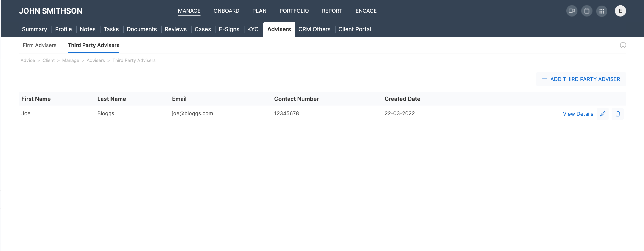
Task: Open the MANAGE top menu
Action: (x=189, y=11)
